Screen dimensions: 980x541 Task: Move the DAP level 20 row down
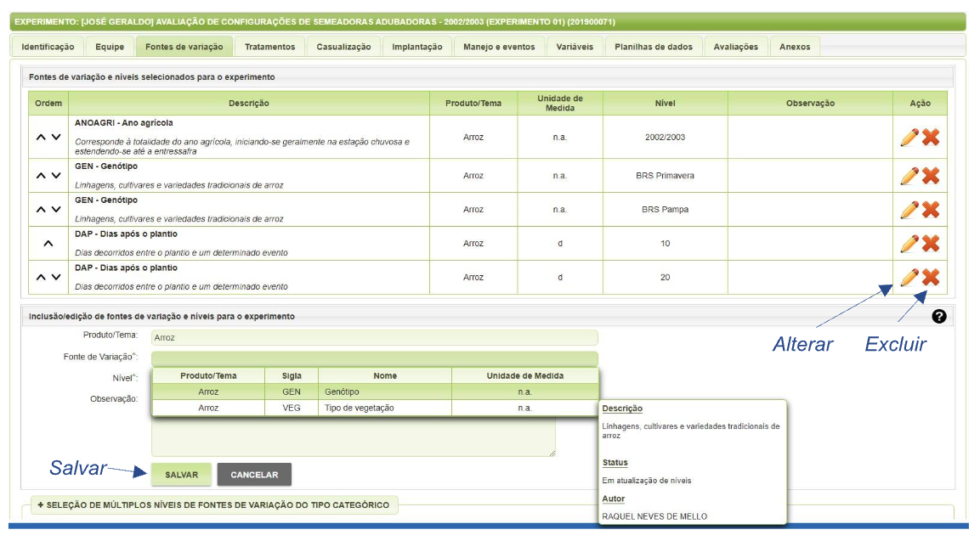click(56, 277)
